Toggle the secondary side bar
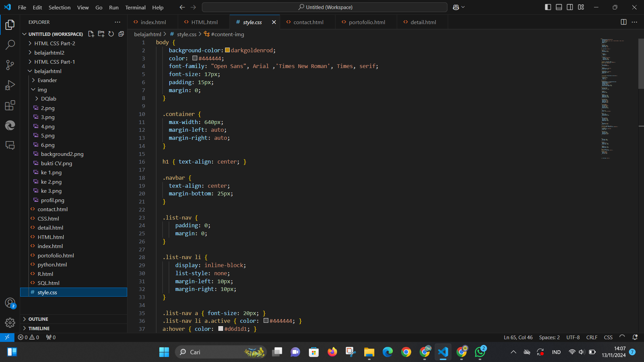Screen dimensions: 644x362 click(x=570, y=7)
